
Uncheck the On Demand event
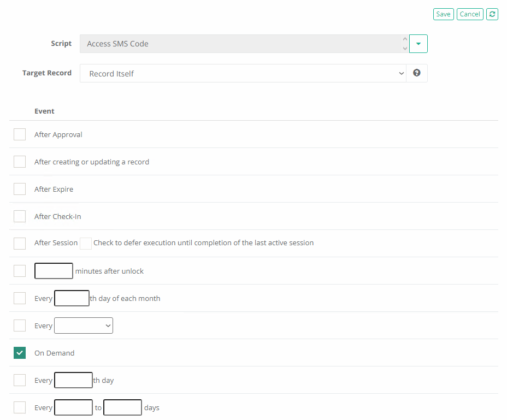coord(19,352)
